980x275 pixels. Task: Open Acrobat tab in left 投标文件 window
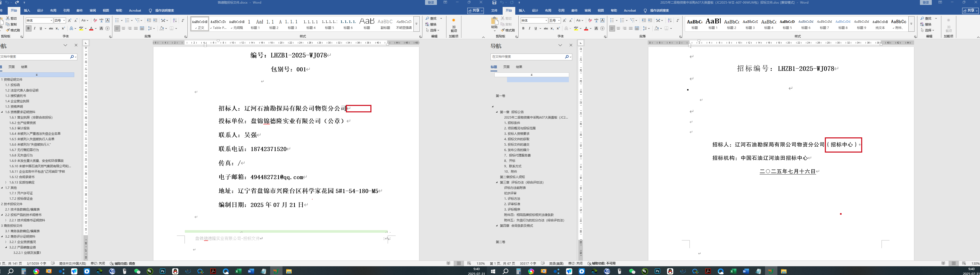click(135, 11)
